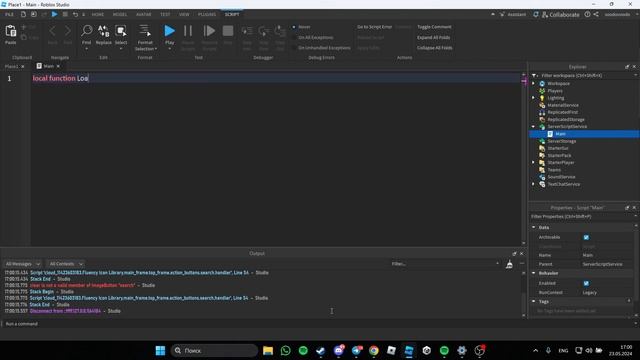The width and height of the screenshot is (640, 360).
Task: Open the All Contexts dropdown in Output
Action: coord(66,264)
